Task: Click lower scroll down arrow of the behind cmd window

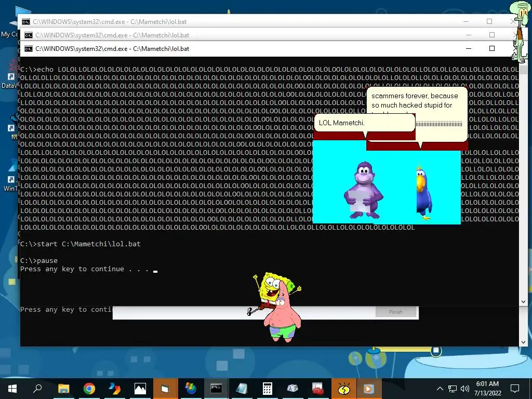Action: coord(523,342)
